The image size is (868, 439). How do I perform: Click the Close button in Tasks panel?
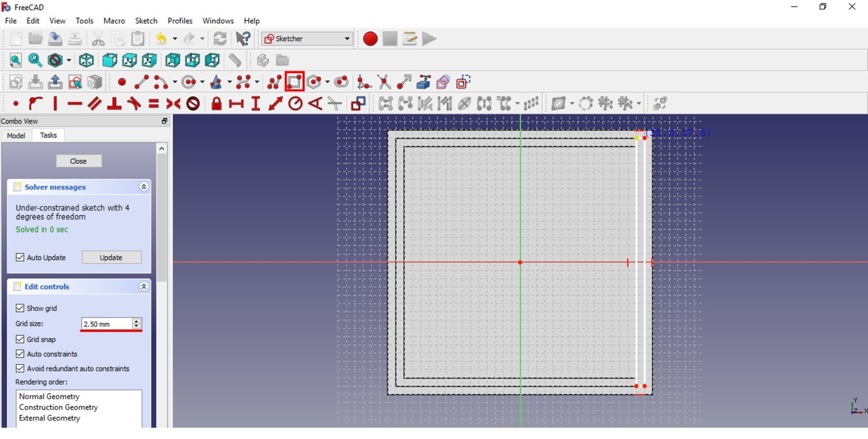coord(79,161)
